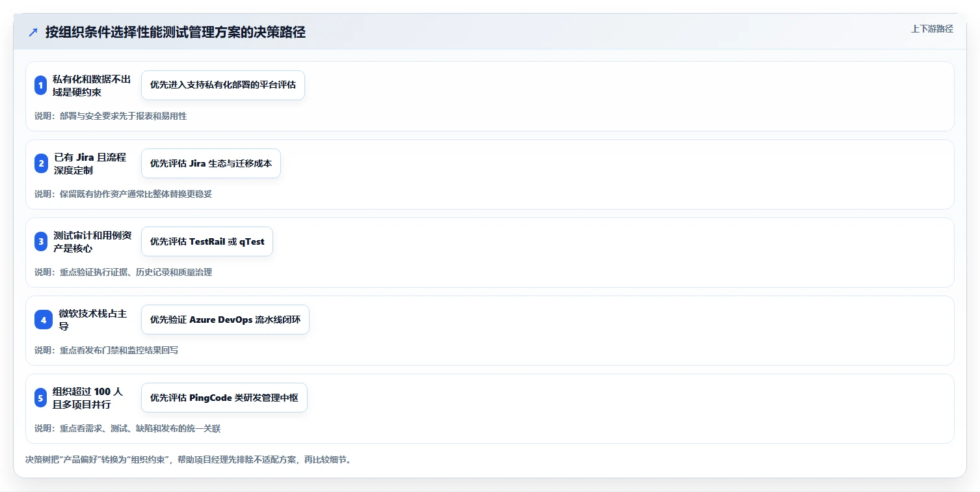The height and width of the screenshot is (492, 980).
Task: Click condition '微软技术栈占主导'
Action: pyautogui.click(x=92, y=320)
